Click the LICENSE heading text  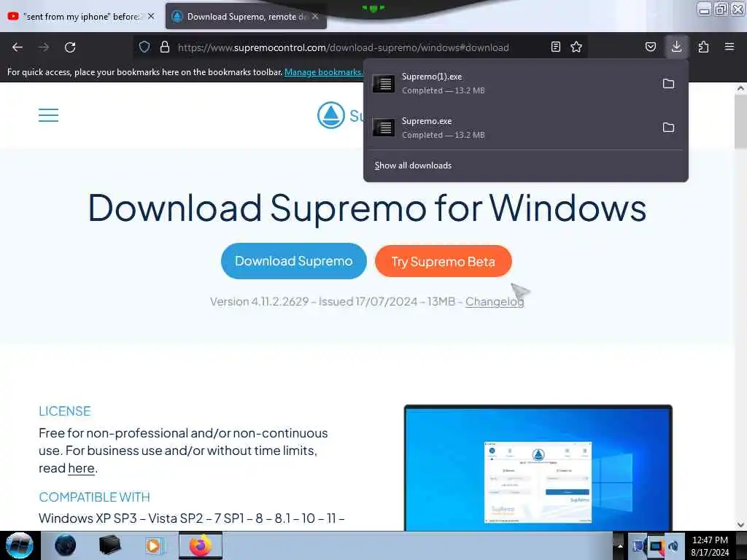pyautogui.click(x=65, y=411)
